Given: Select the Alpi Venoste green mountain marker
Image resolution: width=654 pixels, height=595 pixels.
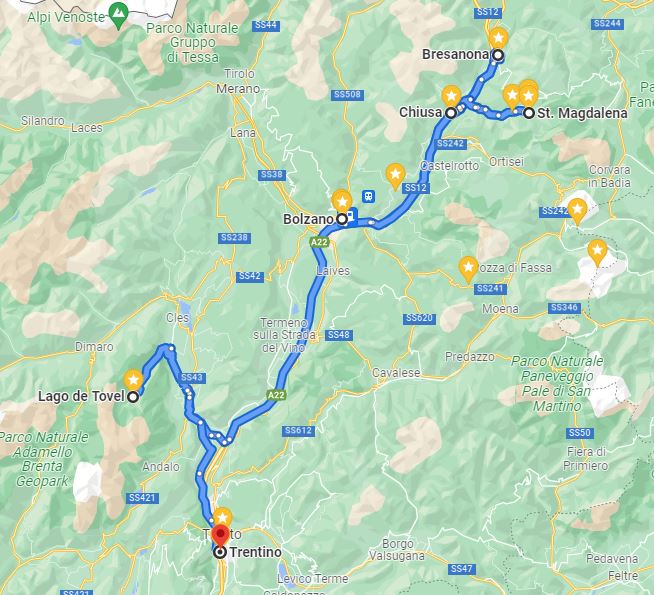Looking at the screenshot, I should coord(119,15).
